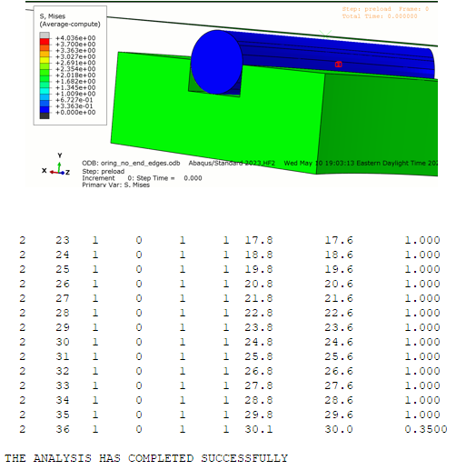Click the blue circular O-ring end face
The image size is (476, 470).
coord(217,62)
